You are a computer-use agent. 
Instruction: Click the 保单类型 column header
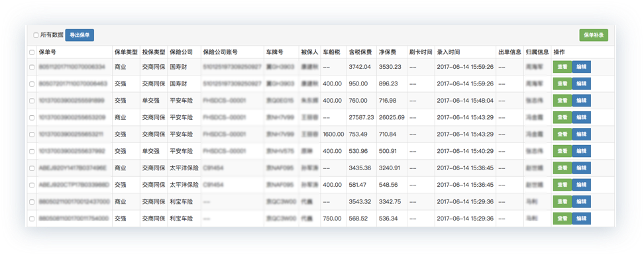(126, 52)
